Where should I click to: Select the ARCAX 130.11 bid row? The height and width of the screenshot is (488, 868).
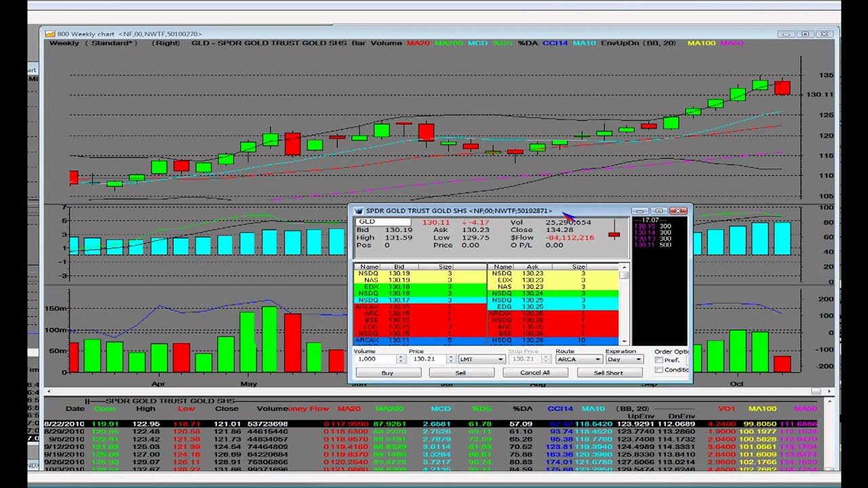pyautogui.click(x=420, y=340)
